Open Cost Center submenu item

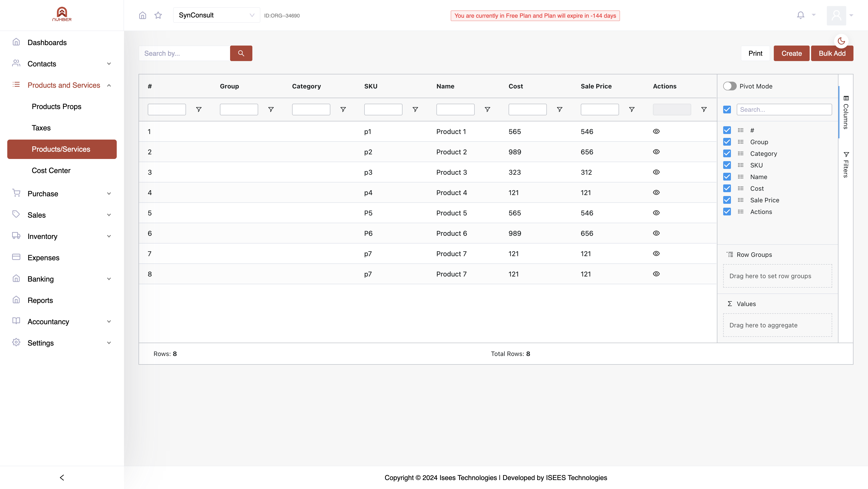point(62,171)
